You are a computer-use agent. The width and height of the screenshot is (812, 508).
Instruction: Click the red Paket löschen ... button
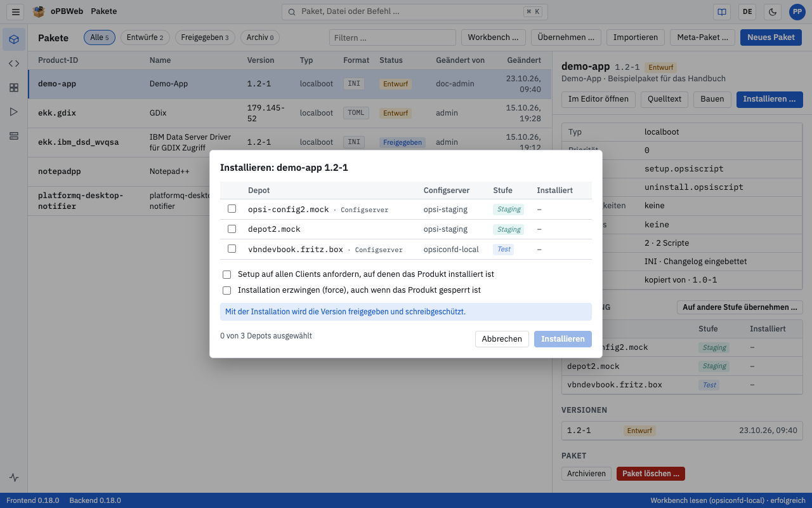[650, 474]
